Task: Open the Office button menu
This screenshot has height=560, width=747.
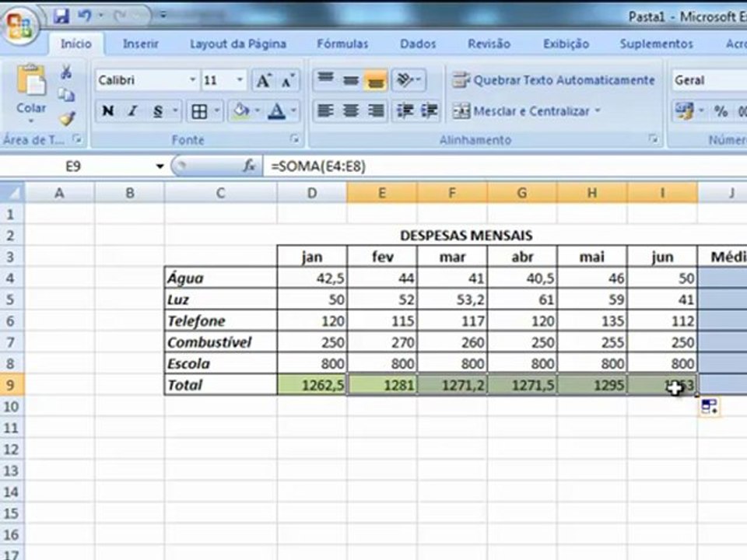Action: coord(19,25)
